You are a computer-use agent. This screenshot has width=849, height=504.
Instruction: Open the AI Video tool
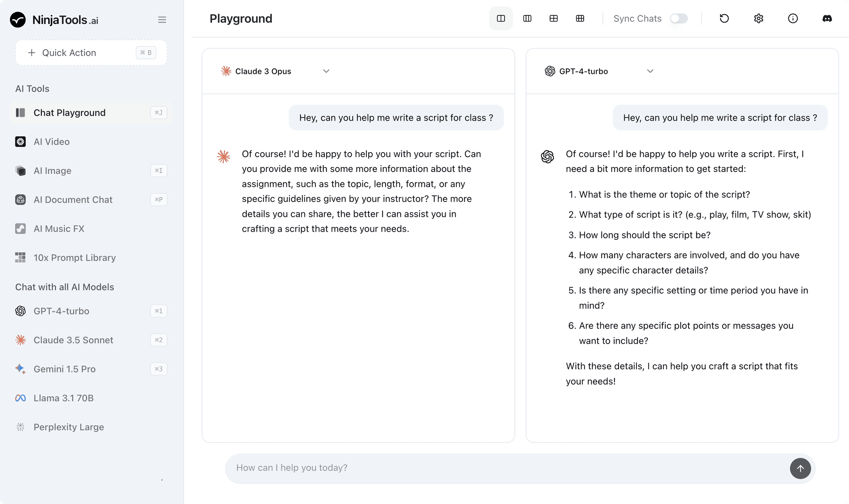click(51, 141)
